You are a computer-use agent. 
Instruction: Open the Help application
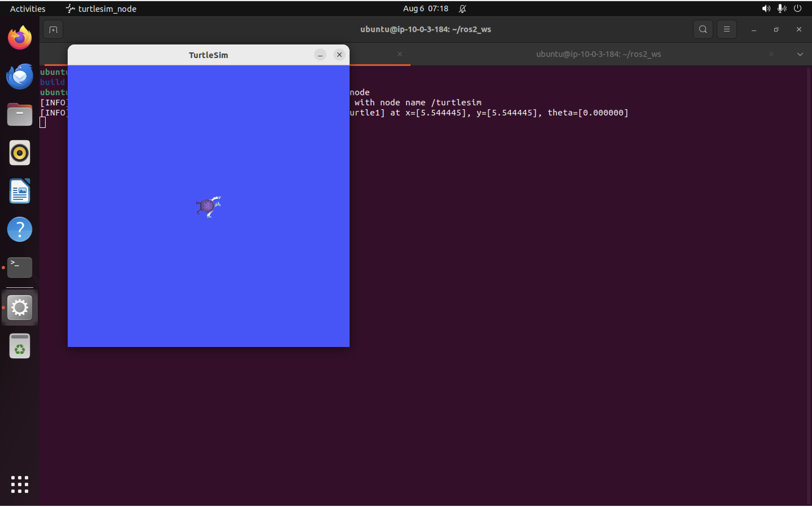[x=19, y=229]
